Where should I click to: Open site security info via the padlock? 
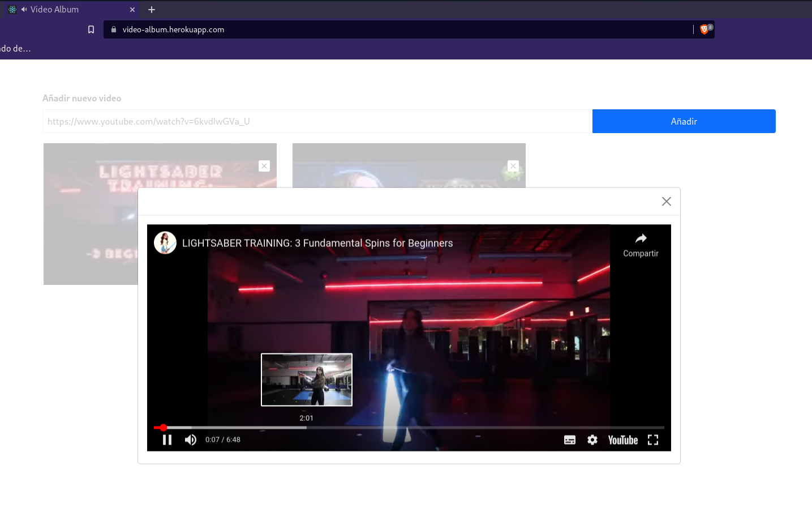click(x=113, y=29)
